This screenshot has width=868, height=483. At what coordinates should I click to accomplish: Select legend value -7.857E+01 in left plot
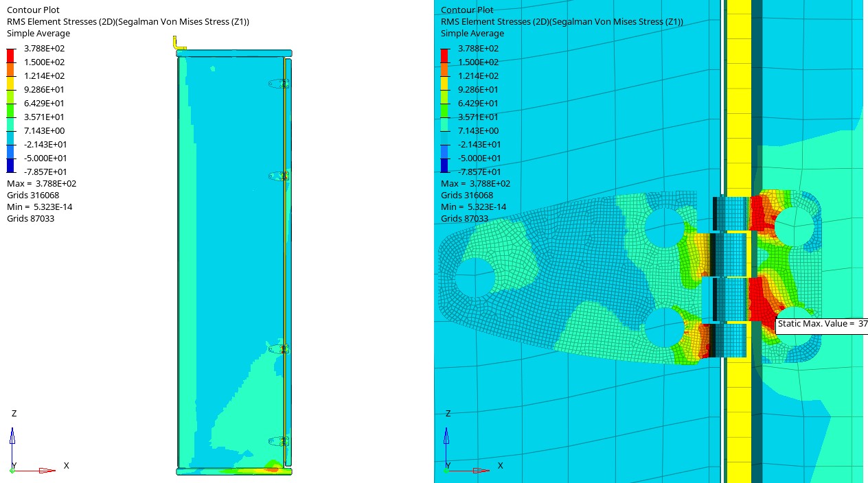pyautogui.click(x=45, y=172)
